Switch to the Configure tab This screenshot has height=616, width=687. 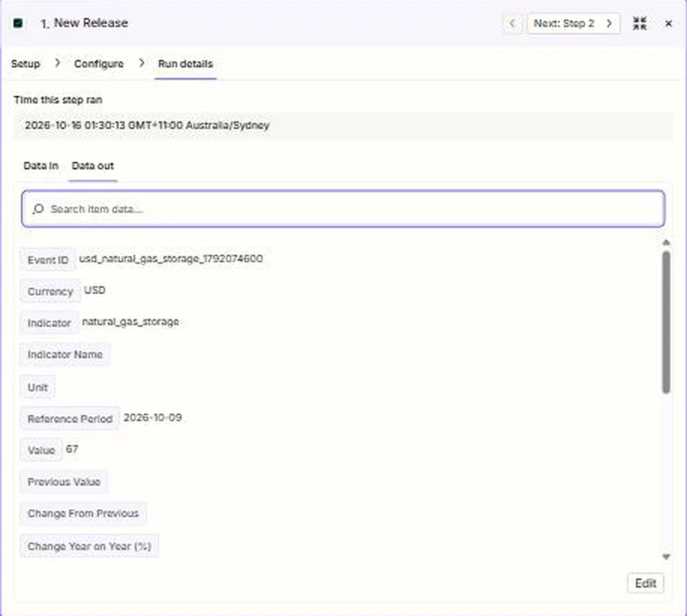point(98,64)
